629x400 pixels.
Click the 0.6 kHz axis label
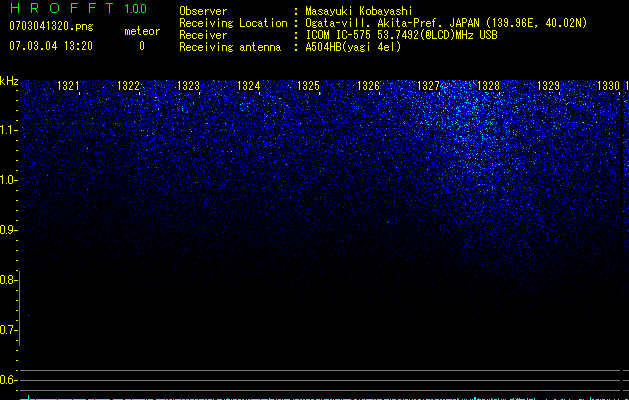(8, 380)
